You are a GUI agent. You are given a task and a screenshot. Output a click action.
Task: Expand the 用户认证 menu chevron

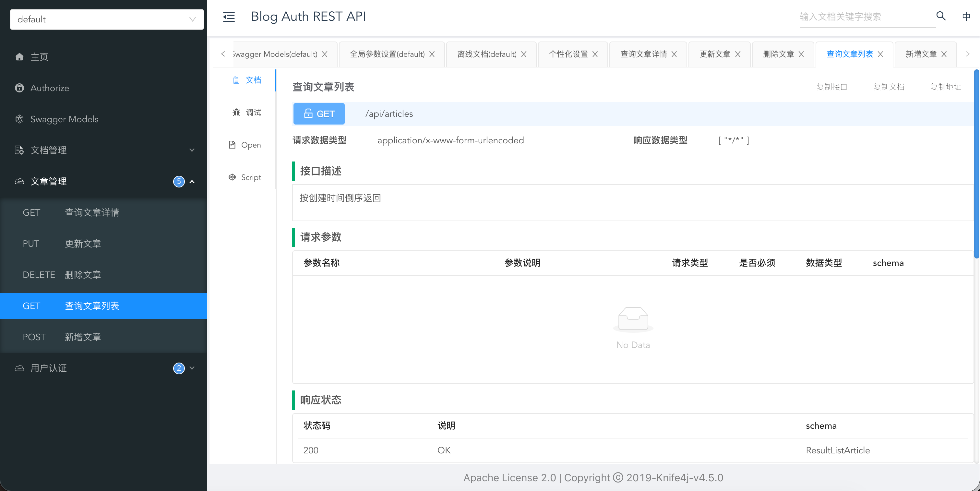192,368
